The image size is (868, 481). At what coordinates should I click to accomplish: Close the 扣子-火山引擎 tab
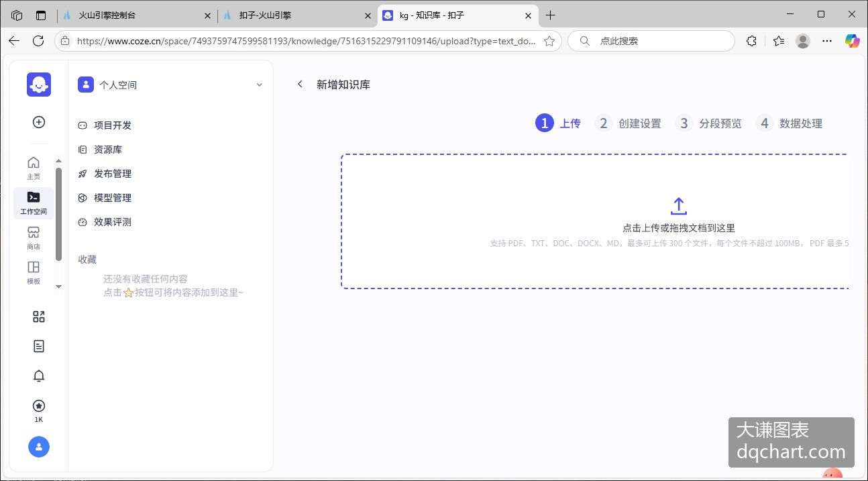point(367,15)
